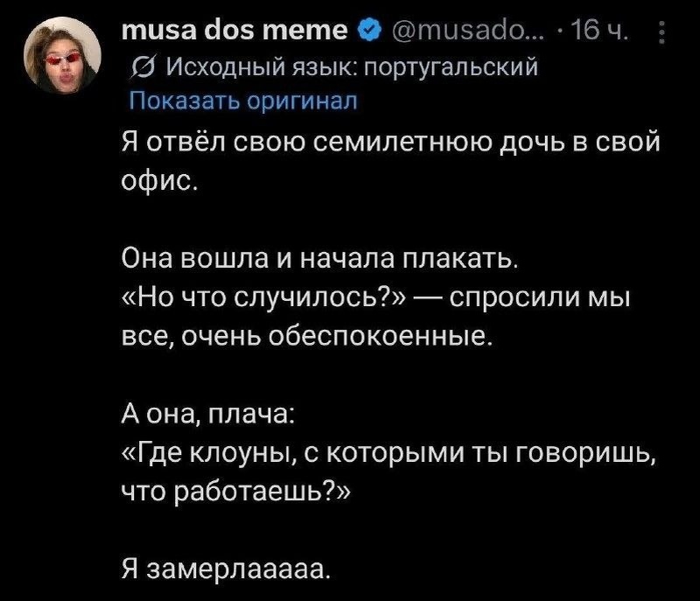Screen dimensions: 700x601
Task: Click the line "все, очень обеспокоенные."
Action: pos(307,337)
